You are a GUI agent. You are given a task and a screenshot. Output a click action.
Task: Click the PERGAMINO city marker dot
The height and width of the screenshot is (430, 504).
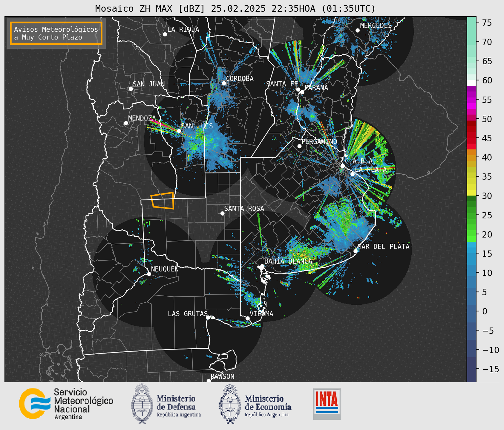[299, 146]
